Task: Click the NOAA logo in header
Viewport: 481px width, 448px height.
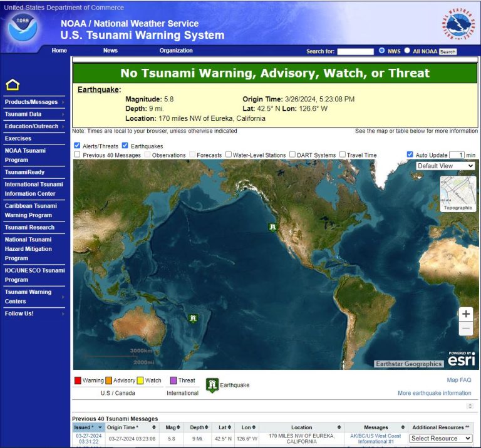Action: click(23, 26)
